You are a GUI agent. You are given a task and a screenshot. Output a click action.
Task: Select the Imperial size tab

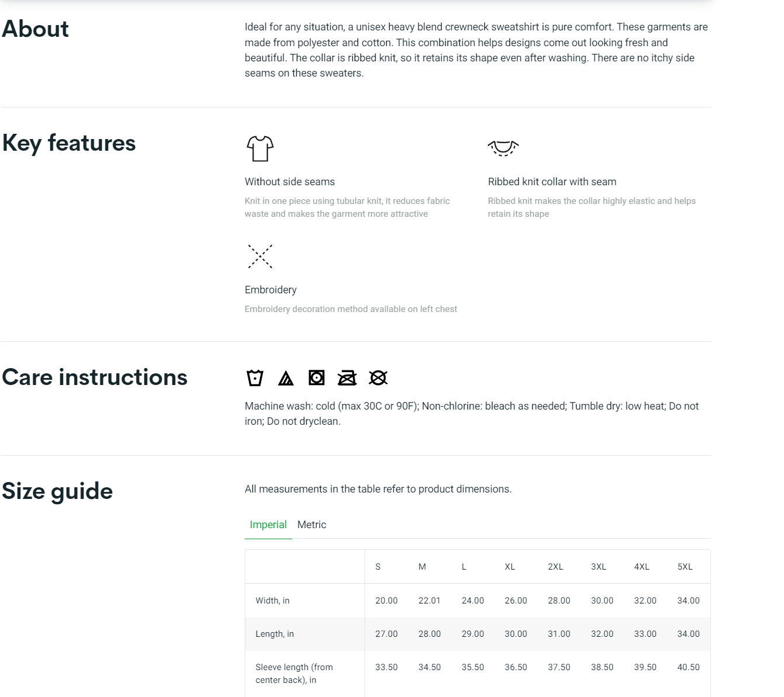pyautogui.click(x=268, y=525)
